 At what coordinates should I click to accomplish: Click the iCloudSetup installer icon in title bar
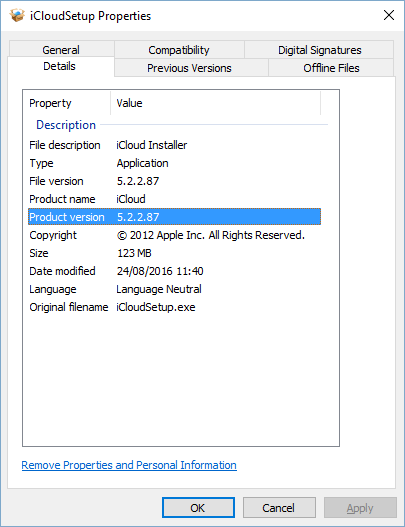[x=17, y=15]
